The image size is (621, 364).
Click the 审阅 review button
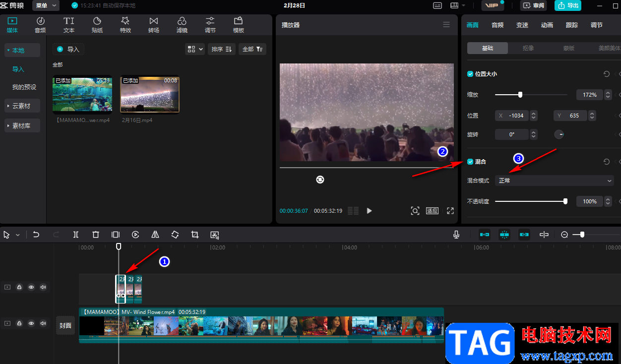pos(533,5)
